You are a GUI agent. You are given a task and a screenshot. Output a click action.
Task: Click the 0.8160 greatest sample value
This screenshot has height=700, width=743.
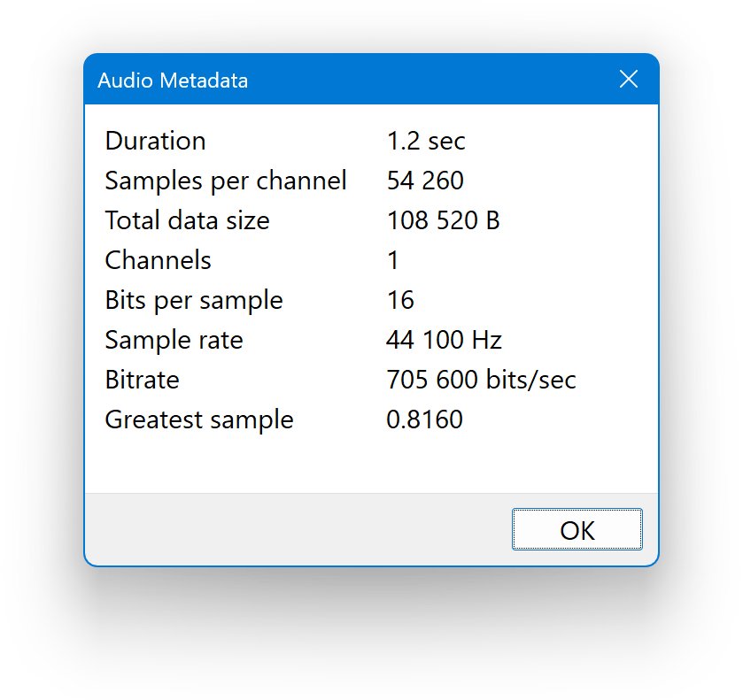click(424, 419)
